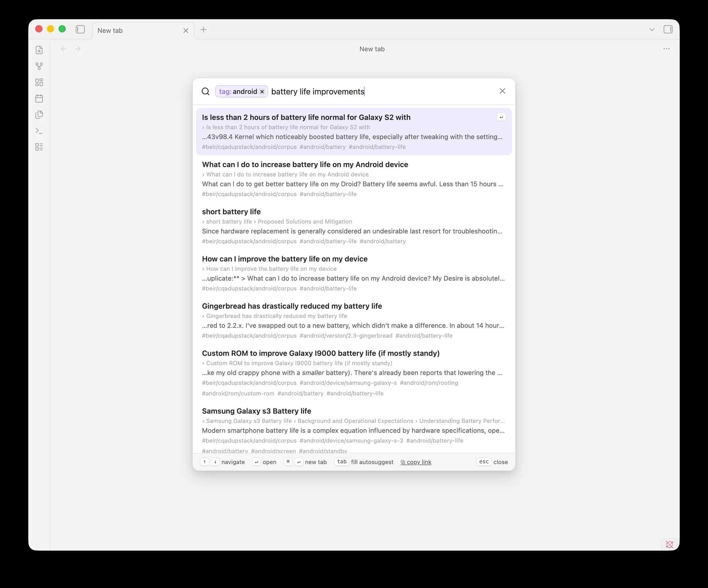Click #android/rom/rooting tag

(429, 383)
